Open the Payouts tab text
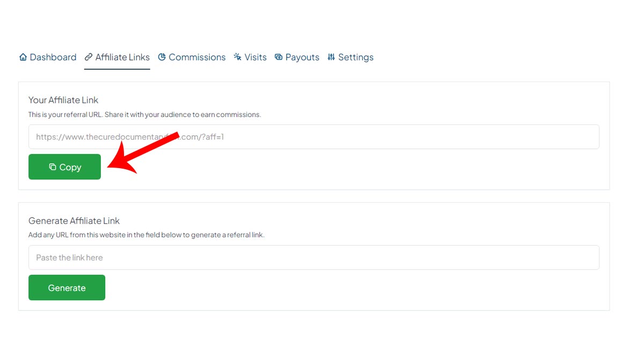644x349 pixels. [x=302, y=57]
